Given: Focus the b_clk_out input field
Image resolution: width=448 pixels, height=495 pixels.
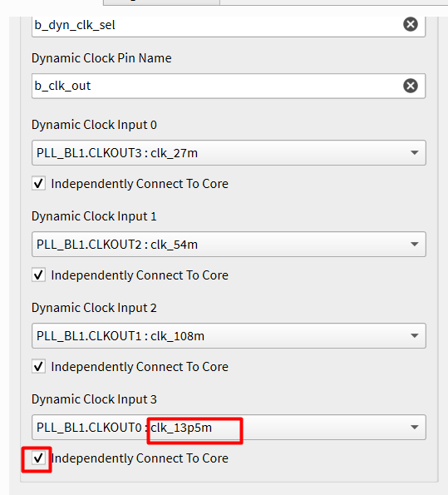Looking at the screenshot, I should (x=218, y=86).
